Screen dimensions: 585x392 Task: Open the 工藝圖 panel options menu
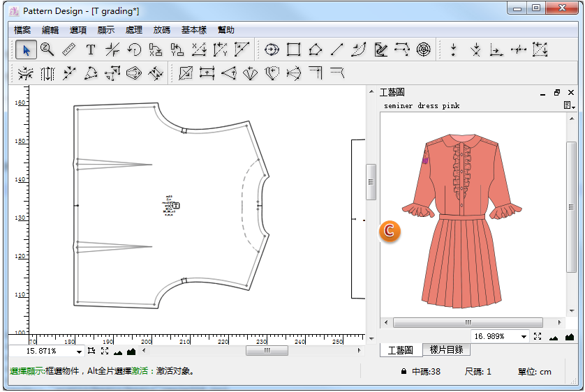[570, 106]
